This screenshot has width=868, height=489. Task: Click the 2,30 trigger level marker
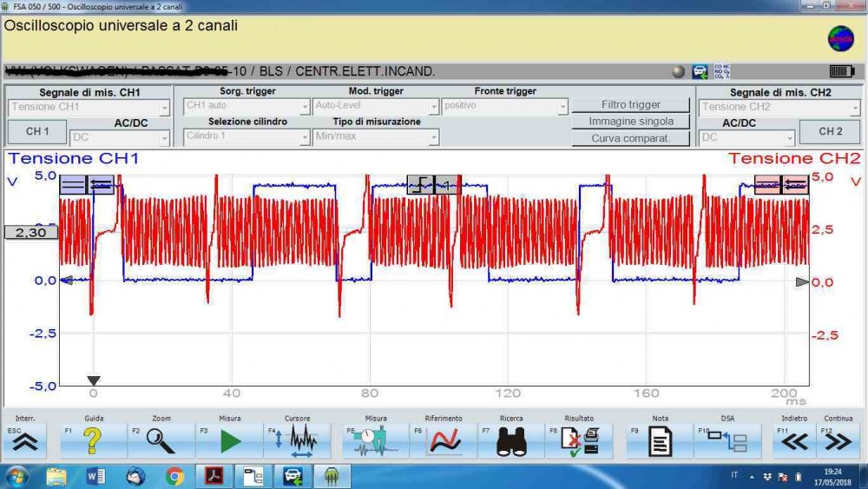coord(30,233)
